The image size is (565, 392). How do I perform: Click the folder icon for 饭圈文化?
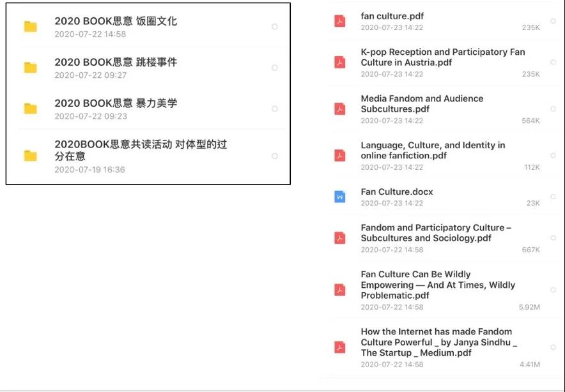point(30,27)
